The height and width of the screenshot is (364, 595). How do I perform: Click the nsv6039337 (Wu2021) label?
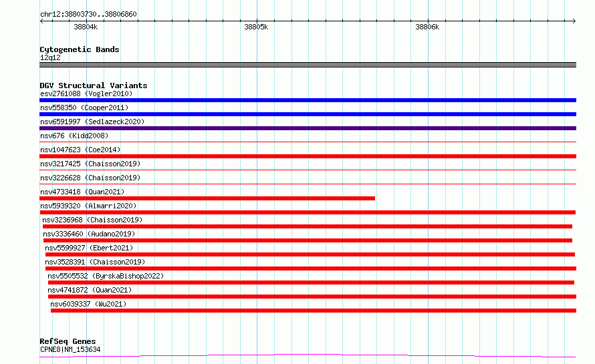coord(88,304)
